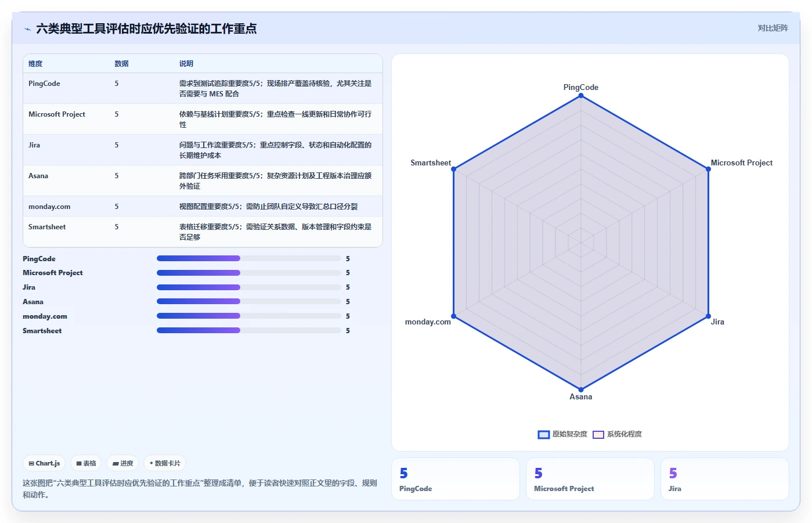Click the Jira progress bar
Viewport: 812px width, 523px height.
coord(249,287)
